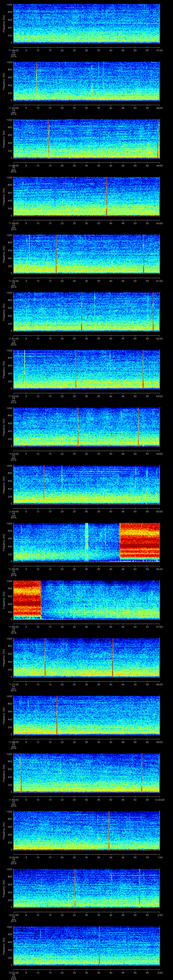Click the red spike near 13s in 11:57:00 panel
Screen dimensions: 173x980
[x=45, y=657]
